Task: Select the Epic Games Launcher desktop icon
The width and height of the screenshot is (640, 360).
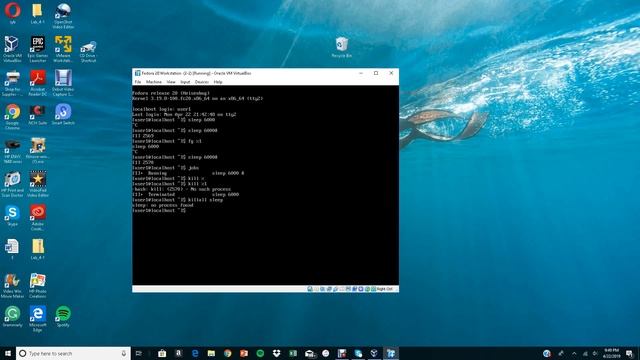Action: pos(38,49)
